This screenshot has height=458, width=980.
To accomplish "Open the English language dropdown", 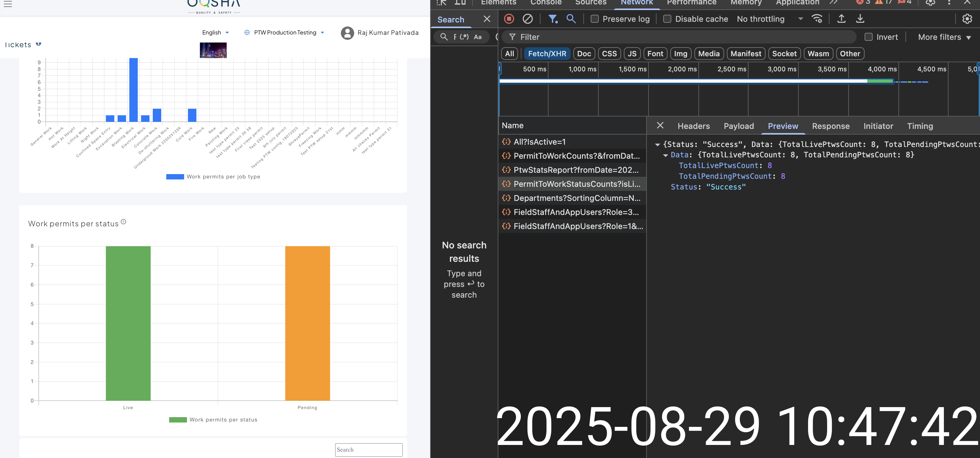I will point(215,33).
